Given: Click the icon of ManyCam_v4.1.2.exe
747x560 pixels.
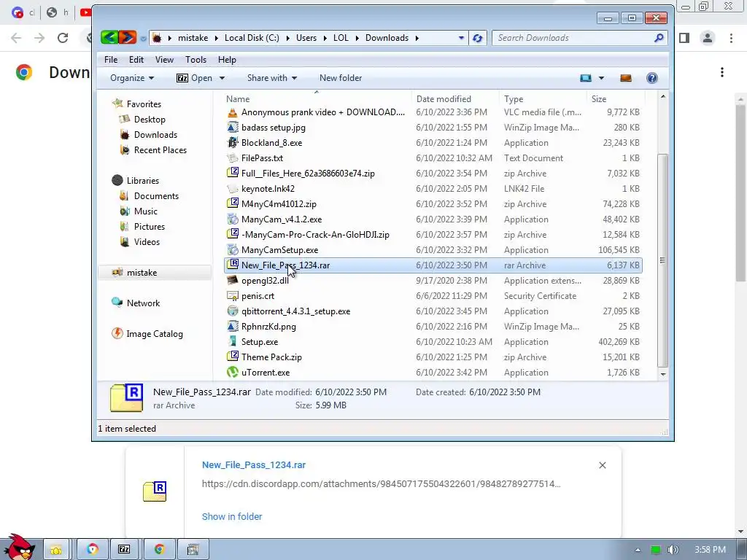Looking at the screenshot, I should pos(233,219).
